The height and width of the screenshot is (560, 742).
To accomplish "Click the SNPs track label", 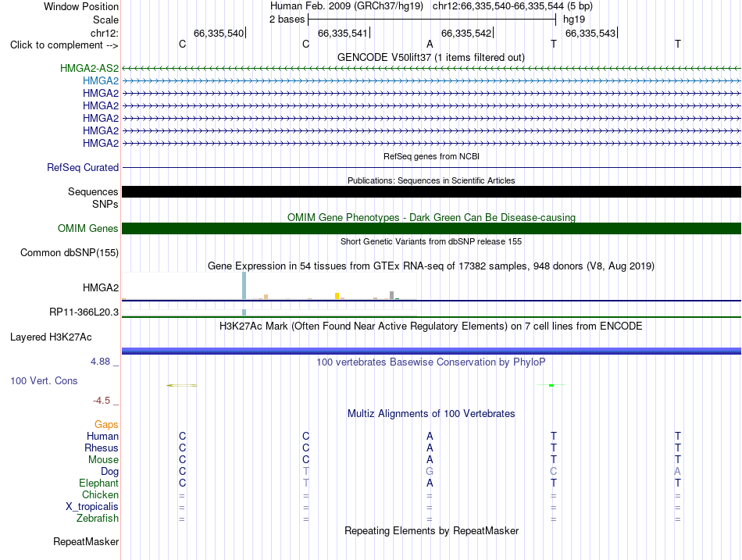I will tap(105, 204).
